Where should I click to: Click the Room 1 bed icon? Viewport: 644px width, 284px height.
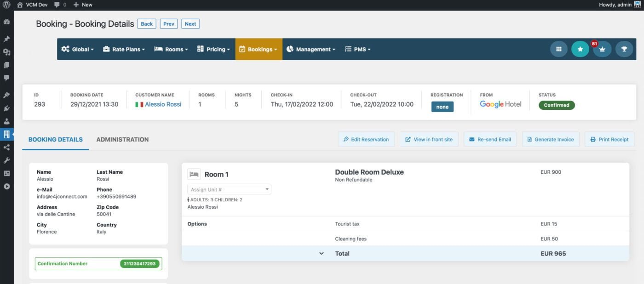click(194, 174)
